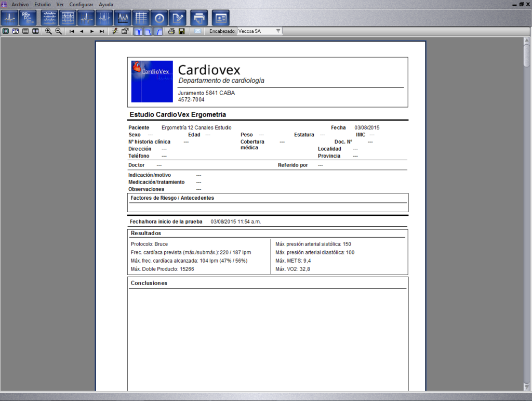This screenshot has width=532, height=401.
Task: Open the patient ID card icon
Action: pyautogui.click(x=221, y=18)
